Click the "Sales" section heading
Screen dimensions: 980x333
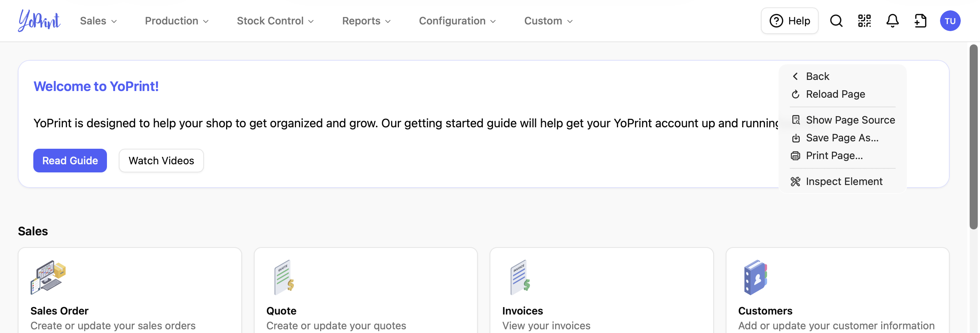coord(33,231)
